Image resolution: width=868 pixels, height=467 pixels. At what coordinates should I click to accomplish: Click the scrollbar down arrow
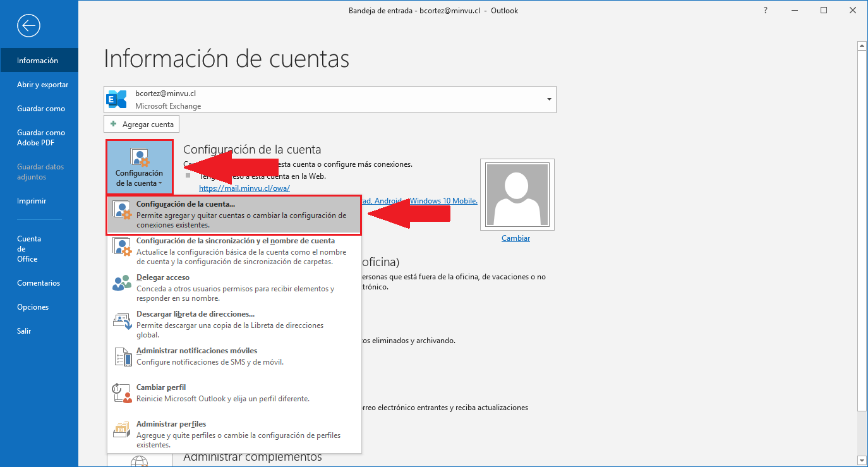862,460
